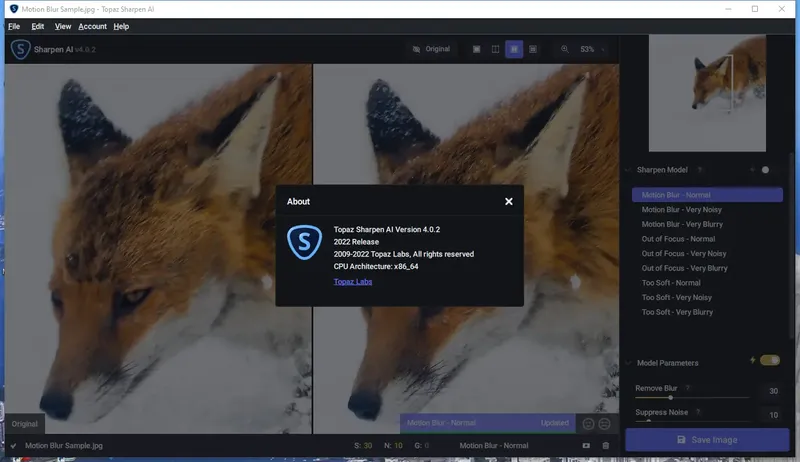Click the Topaz shield logo in About dialog
This screenshot has height=462, width=800.
click(x=305, y=242)
